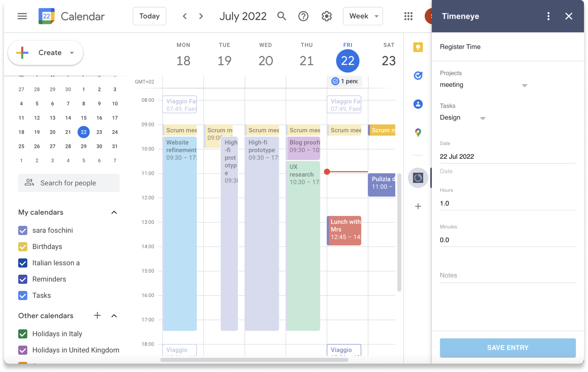Toggle Birthdays calendar checkbox
The width and height of the screenshot is (588, 372).
pyautogui.click(x=23, y=247)
